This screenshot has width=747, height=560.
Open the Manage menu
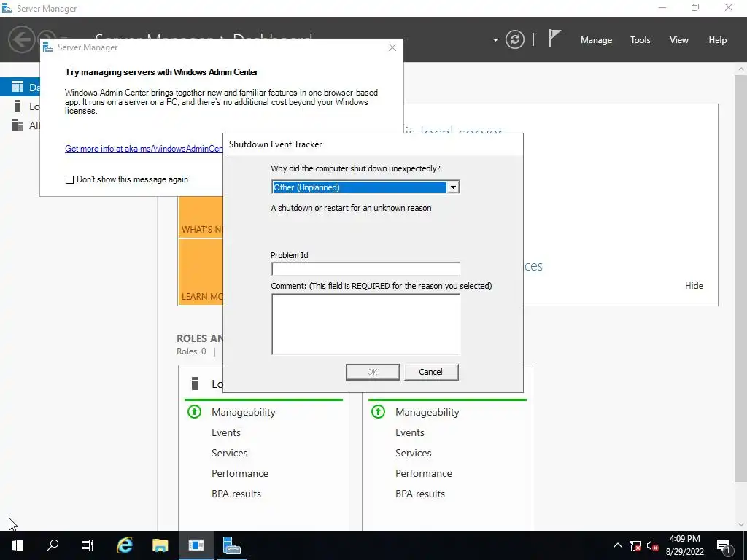[596, 40]
